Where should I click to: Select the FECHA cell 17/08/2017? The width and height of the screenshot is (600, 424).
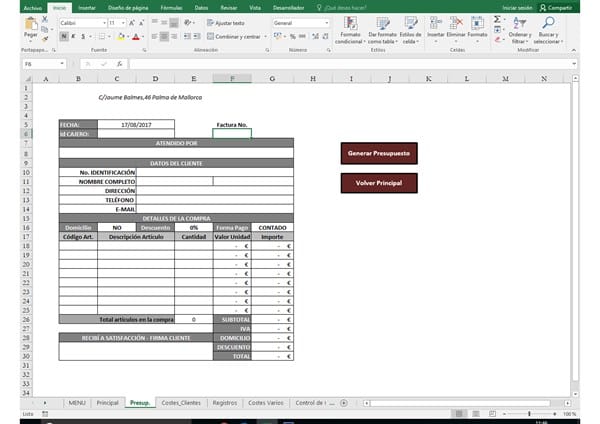[x=136, y=125]
